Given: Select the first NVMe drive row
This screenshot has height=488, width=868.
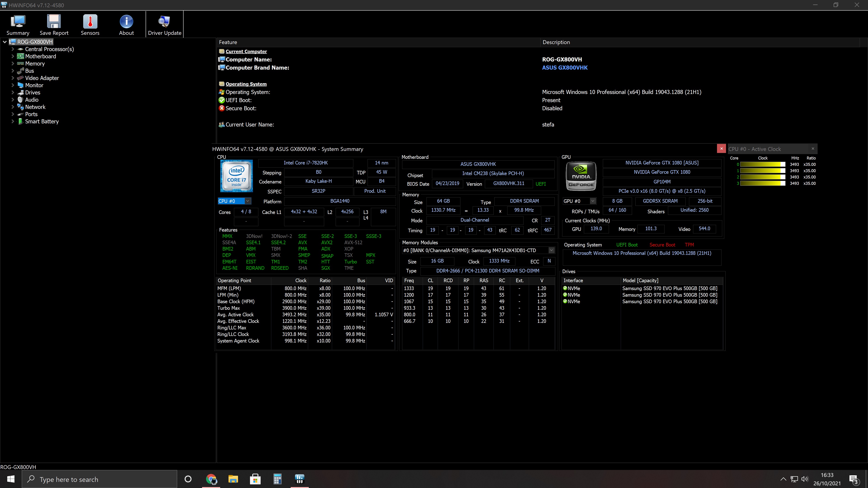Looking at the screenshot, I should (642, 288).
